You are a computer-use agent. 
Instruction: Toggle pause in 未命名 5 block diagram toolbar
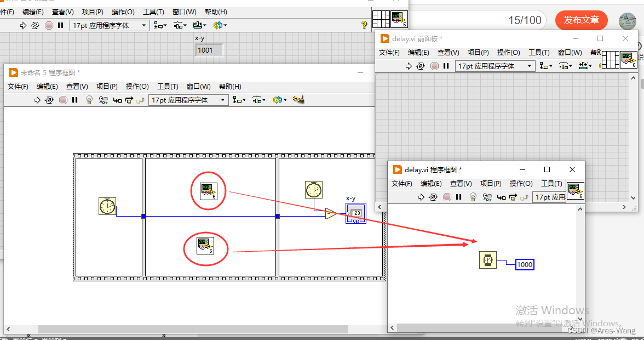74,100
